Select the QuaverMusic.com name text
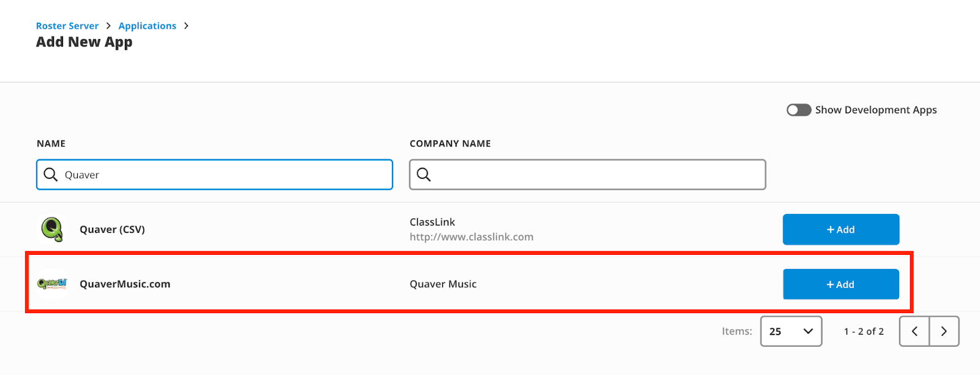 click(125, 284)
